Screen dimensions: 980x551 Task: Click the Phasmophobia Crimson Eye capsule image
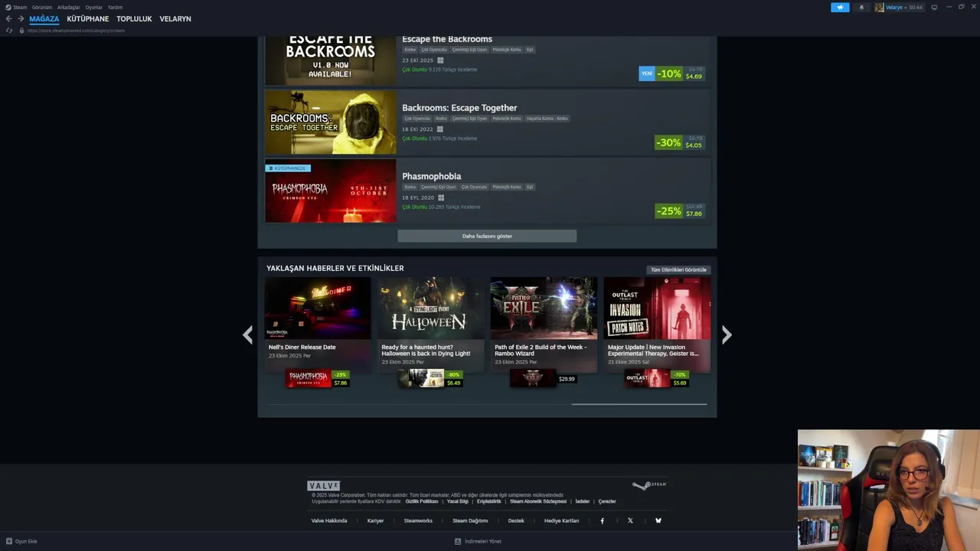click(330, 191)
